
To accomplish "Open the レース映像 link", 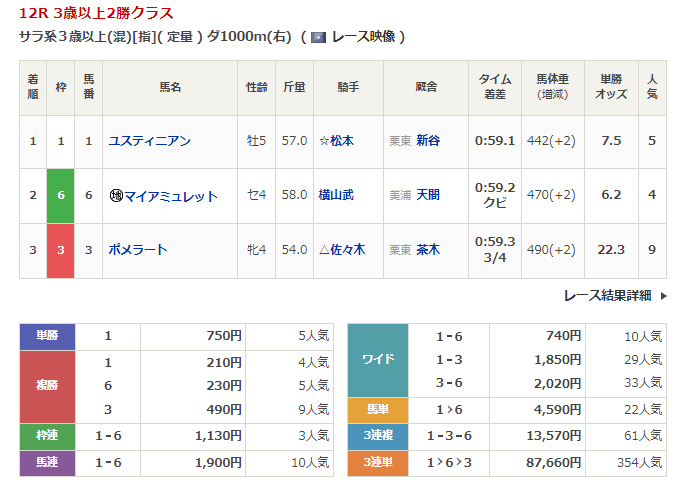I will point(365,37).
